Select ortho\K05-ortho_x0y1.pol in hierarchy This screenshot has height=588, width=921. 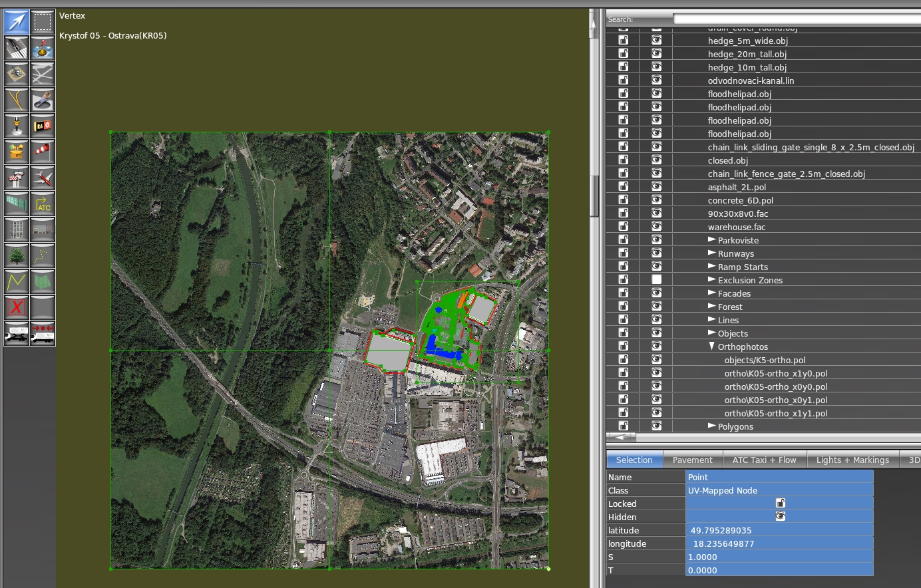tap(776, 400)
